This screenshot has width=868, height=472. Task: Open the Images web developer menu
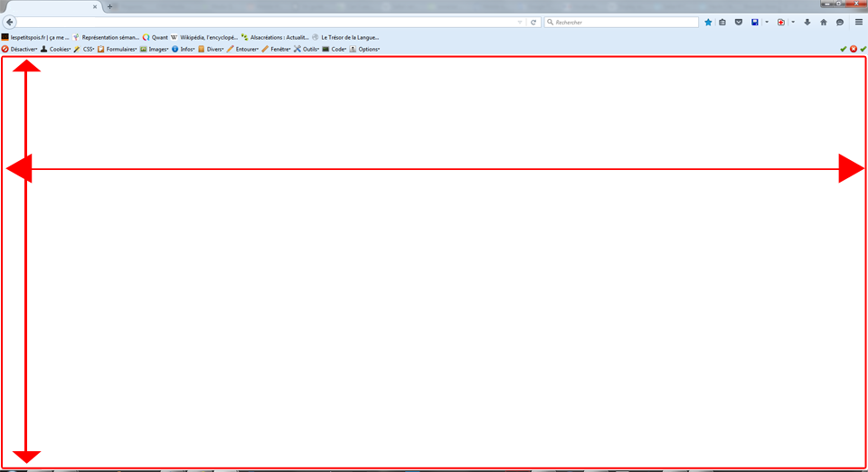pos(154,49)
